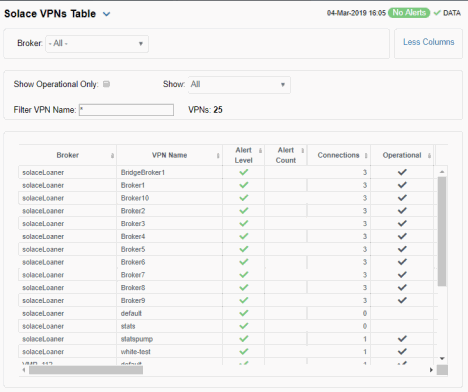
Task: Expand the Broker selection combo box
Action: (97, 44)
